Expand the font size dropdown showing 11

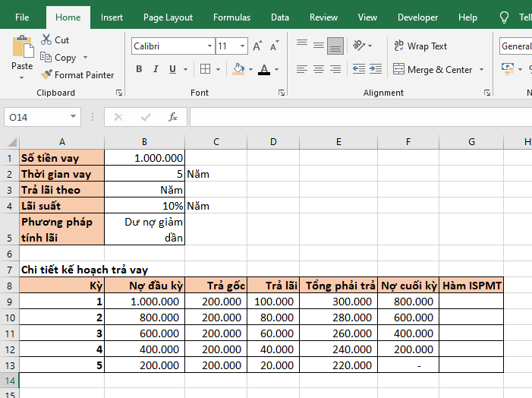(x=243, y=46)
